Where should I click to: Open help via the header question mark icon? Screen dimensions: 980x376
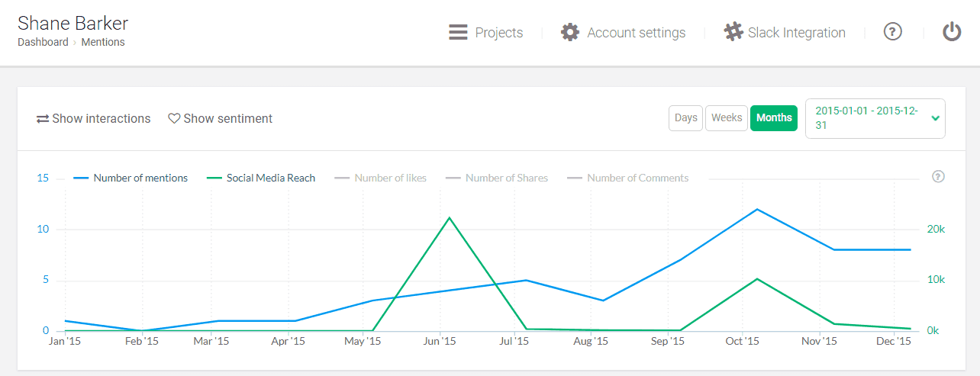coord(893,32)
